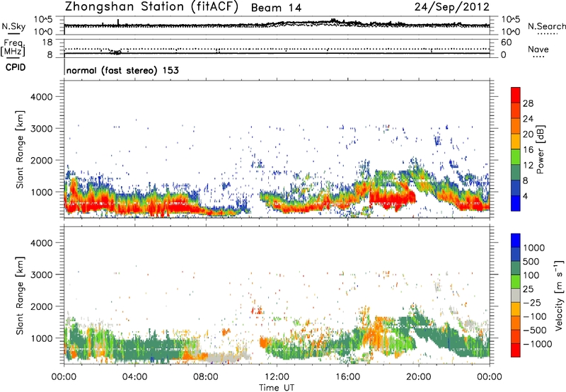Click the frequency dip near 03:00 UT
This screenshot has height=392, width=566.
point(116,52)
